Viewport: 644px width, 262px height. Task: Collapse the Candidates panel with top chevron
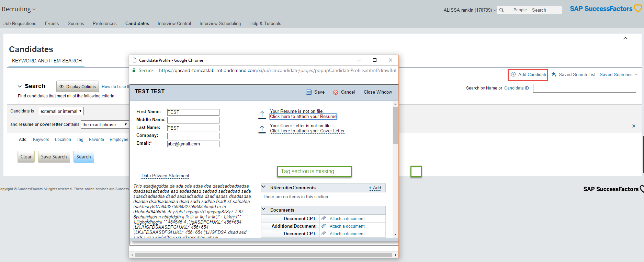pyautogui.click(x=625, y=38)
